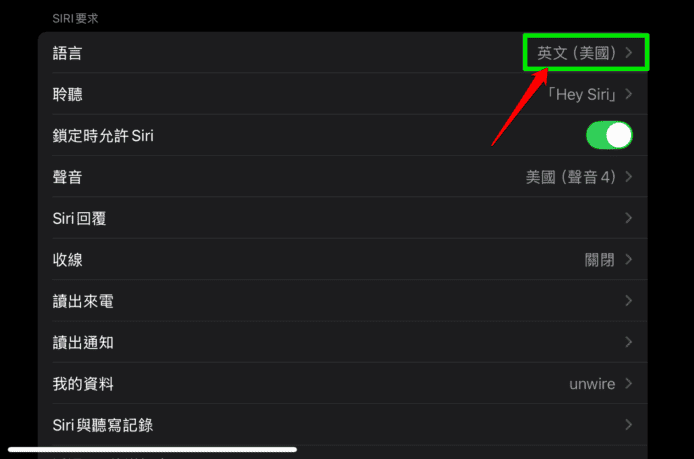Click the chevron on 讀出來電 row
The height and width of the screenshot is (459, 694).
click(628, 301)
